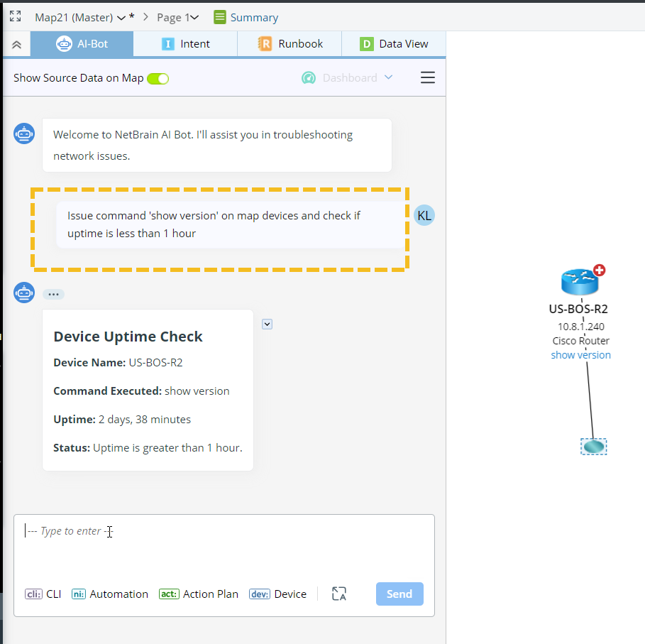Click the Data View tab green D icon
Screen dimensions: 645x644
[367, 43]
